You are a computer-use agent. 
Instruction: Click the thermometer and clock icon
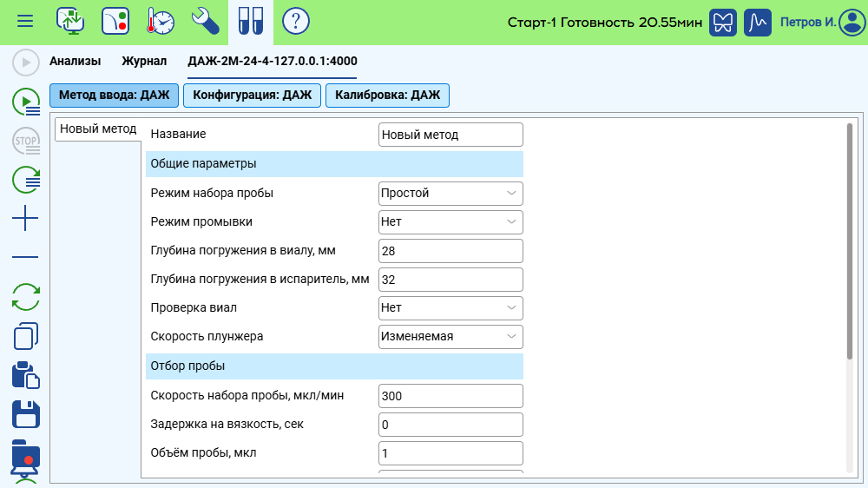[x=161, y=21]
